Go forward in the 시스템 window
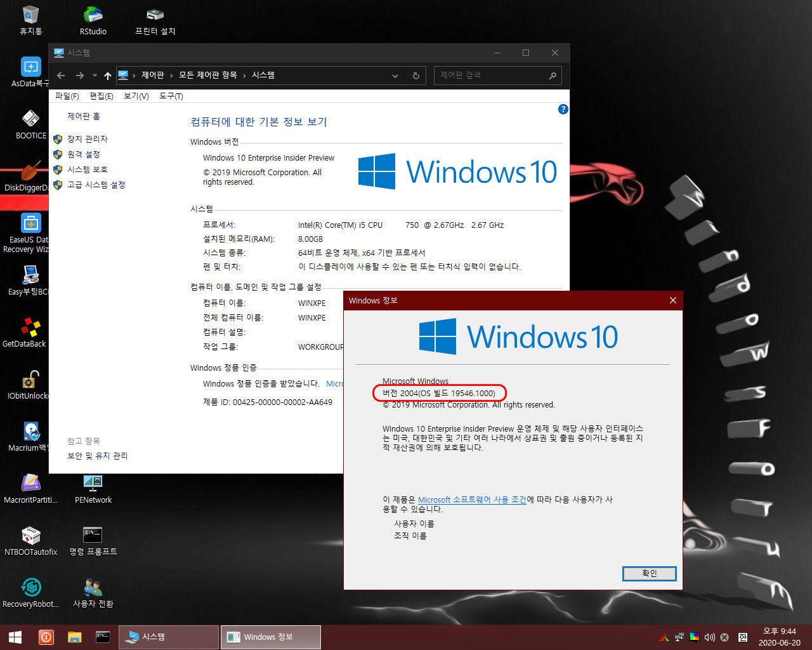This screenshot has width=812, height=650. 79,76
